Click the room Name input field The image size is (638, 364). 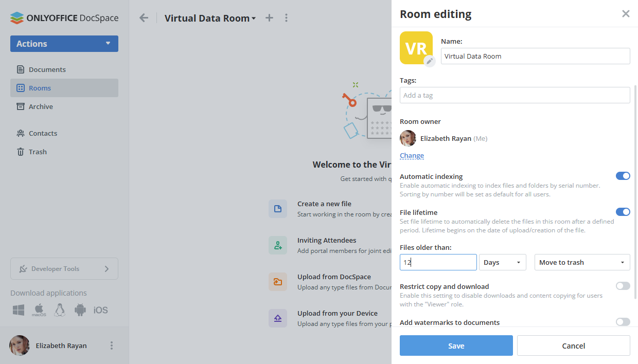(x=536, y=56)
